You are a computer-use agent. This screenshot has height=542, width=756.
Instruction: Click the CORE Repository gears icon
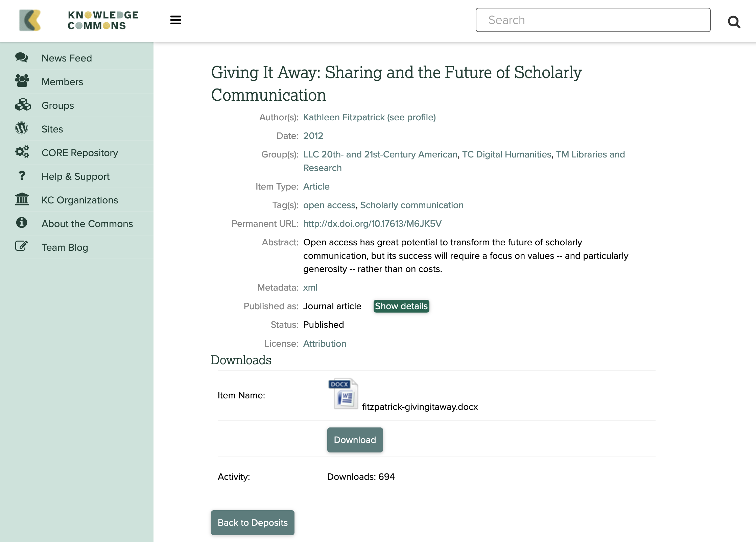[x=22, y=152]
